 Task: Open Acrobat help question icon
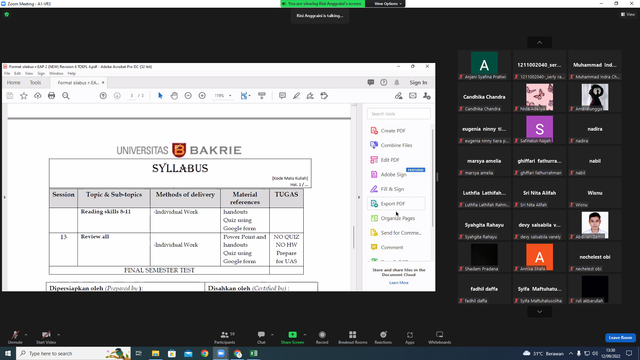[384, 82]
